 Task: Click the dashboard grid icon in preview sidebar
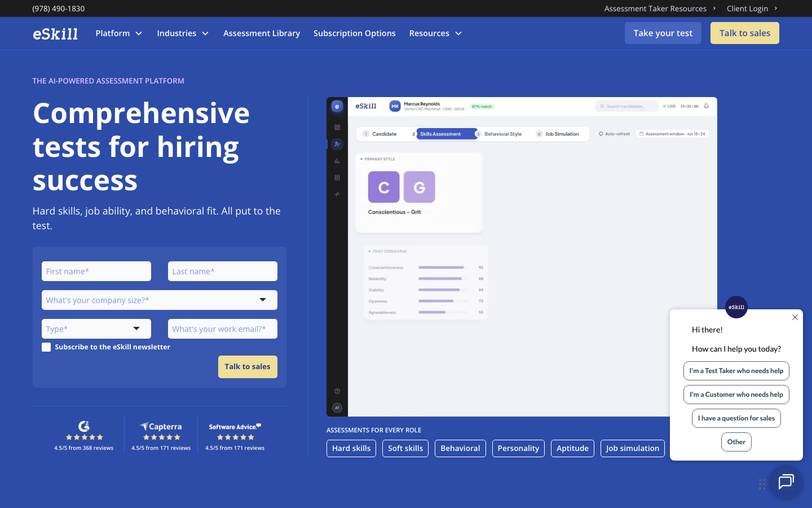point(337,128)
